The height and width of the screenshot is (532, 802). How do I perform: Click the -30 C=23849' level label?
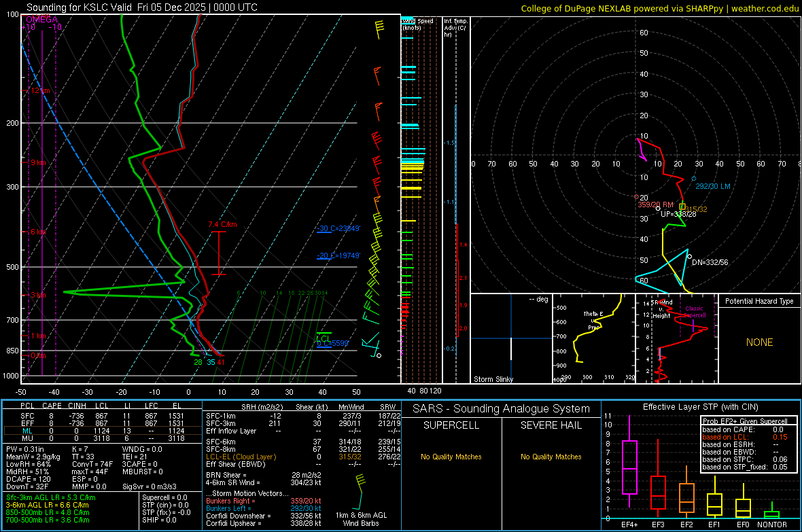point(338,228)
